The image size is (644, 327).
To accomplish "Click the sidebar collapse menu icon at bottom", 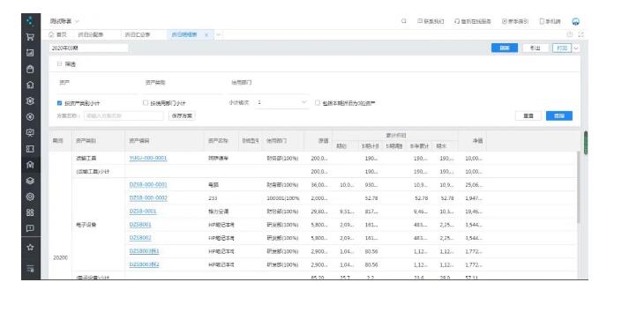I will (30, 269).
